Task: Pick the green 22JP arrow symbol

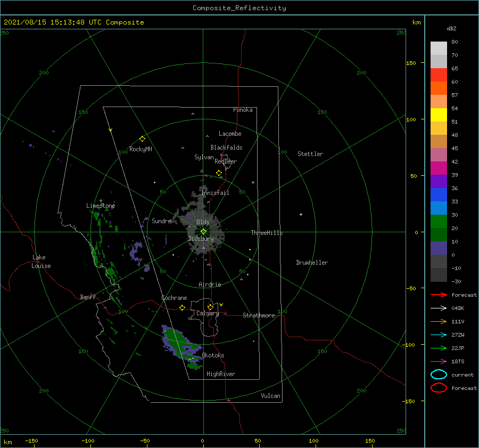Action: (439, 348)
